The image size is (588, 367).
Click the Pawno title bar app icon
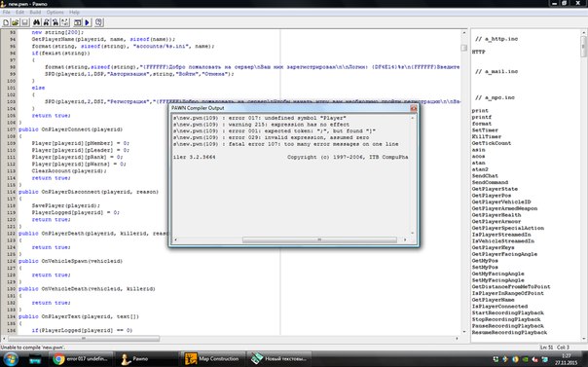3,4
